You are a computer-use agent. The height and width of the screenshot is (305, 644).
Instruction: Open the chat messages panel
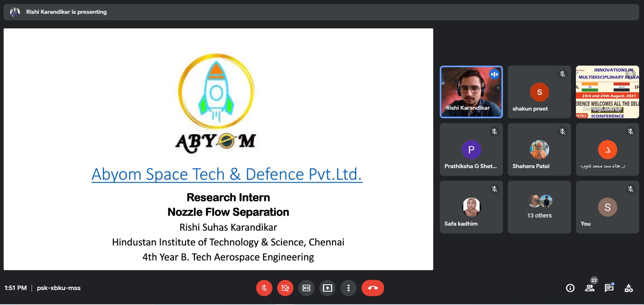[x=609, y=288]
